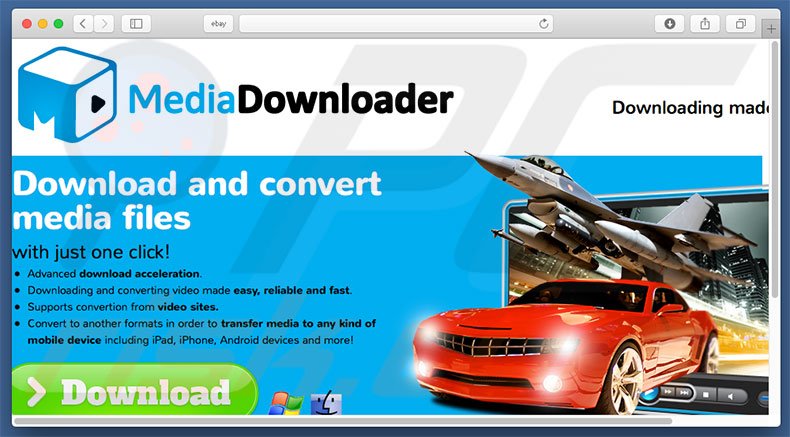Click 'Advanced download acceleration' bullet
This screenshot has height=437, width=790.
click(114, 274)
